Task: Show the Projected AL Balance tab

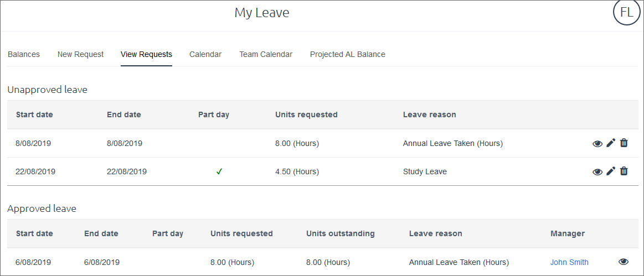Action: [348, 54]
